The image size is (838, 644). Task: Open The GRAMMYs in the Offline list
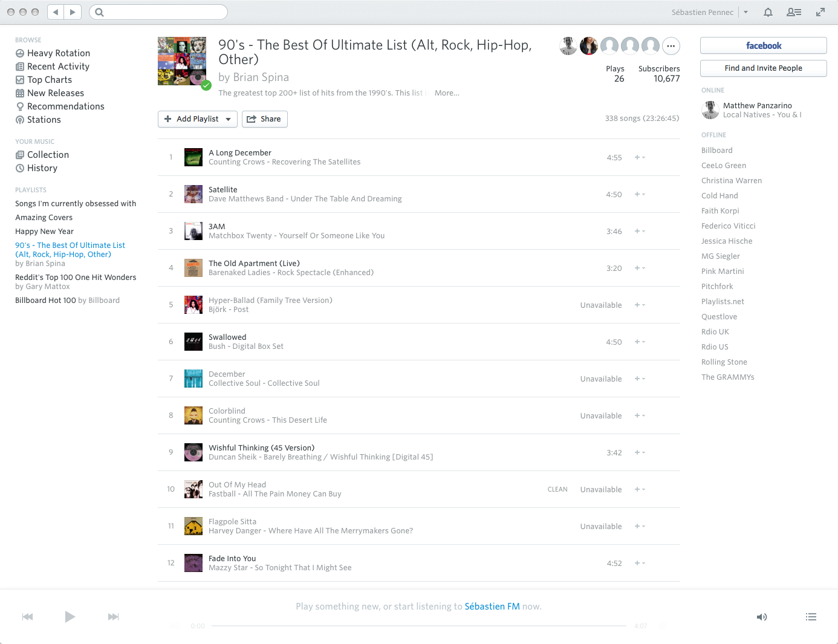728,377
